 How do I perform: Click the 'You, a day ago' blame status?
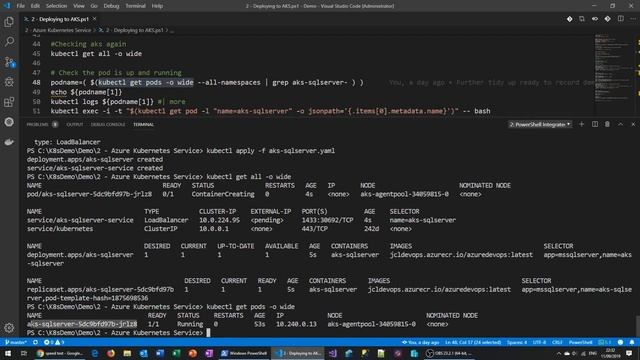pos(420,342)
